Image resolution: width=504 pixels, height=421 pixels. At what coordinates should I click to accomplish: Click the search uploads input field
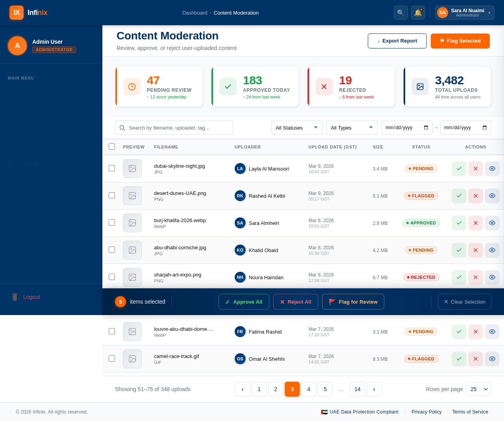tap(174, 127)
